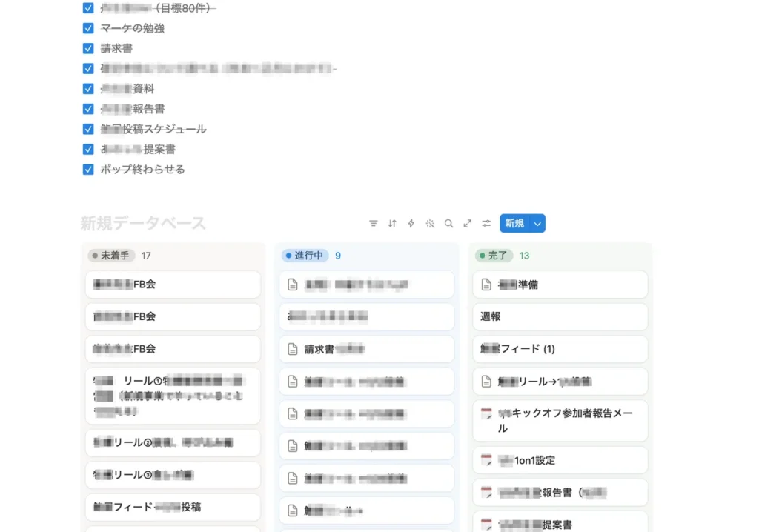Click the page icon on first 進行中 card
This screenshot has height=532, width=759.
coord(293,285)
